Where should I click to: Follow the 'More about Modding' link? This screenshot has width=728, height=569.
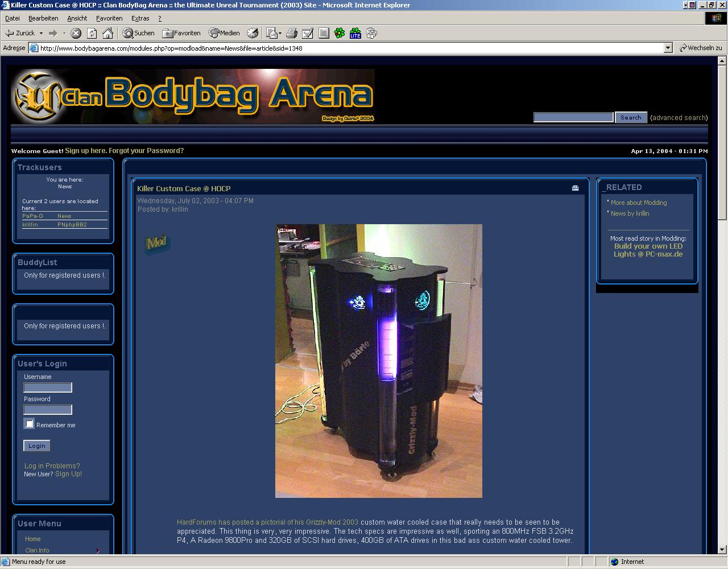(638, 203)
